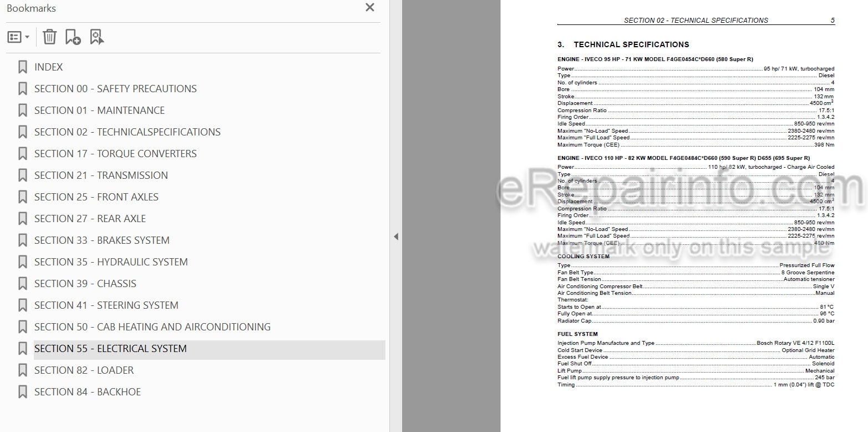Click the 'Cold Start Device' specification line
This screenshot has height=432, width=868.
pyautogui.click(x=696, y=350)
